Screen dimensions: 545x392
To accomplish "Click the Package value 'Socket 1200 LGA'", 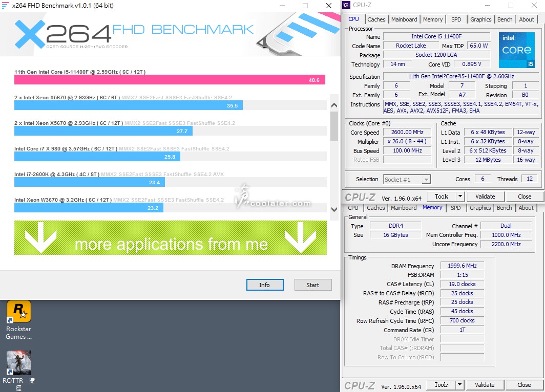I will click(436, 55).
